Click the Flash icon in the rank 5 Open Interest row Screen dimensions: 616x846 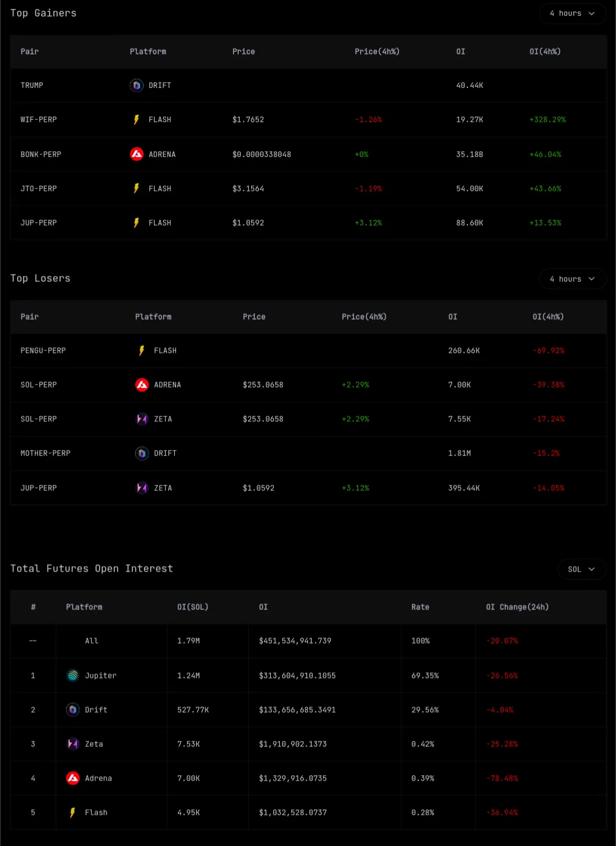pyautogui.click(x=73, y=812)
